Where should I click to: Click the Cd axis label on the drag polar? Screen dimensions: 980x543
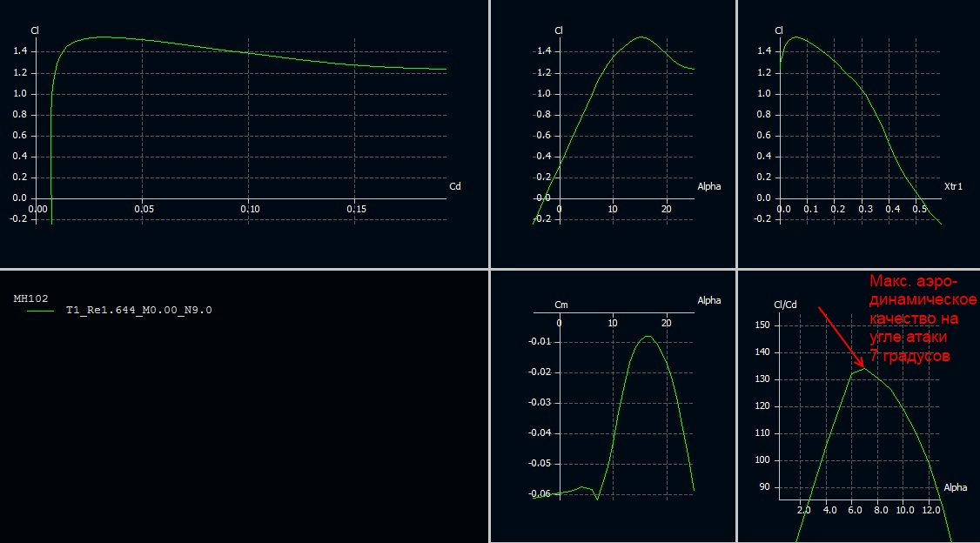[454, 186]
